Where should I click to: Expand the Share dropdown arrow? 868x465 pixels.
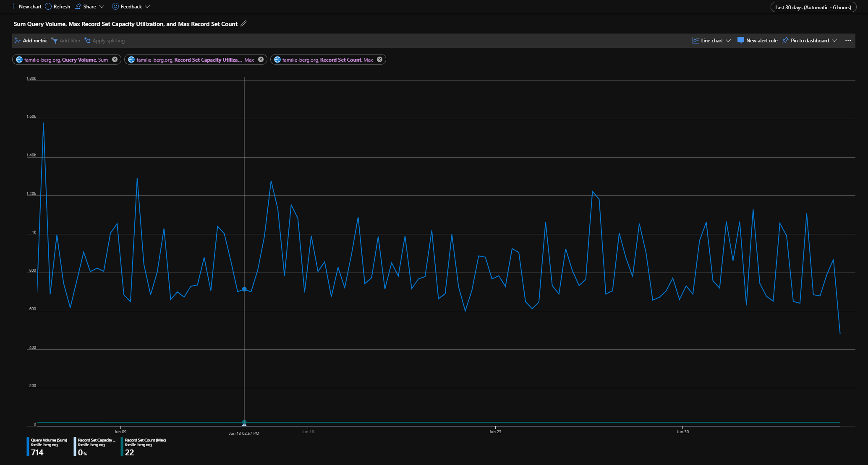point(101,7)
